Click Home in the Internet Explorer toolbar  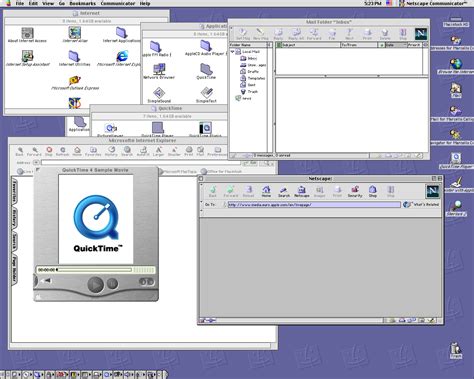tap(77, 151)
